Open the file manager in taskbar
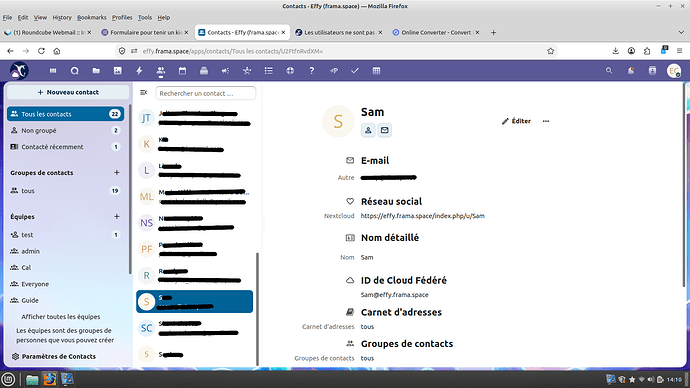The width and height of the screenshot is (690, 388). tap(32, 379)
